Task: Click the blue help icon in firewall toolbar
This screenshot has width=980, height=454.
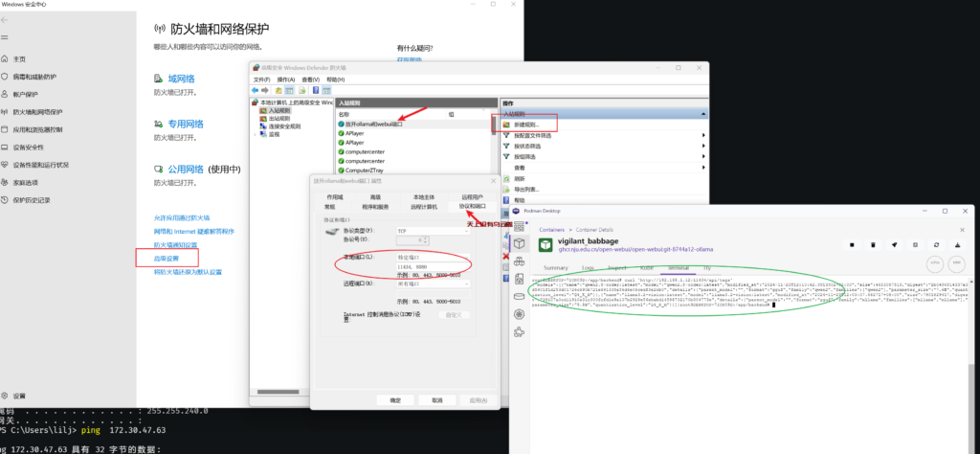Action: (316, 90)
